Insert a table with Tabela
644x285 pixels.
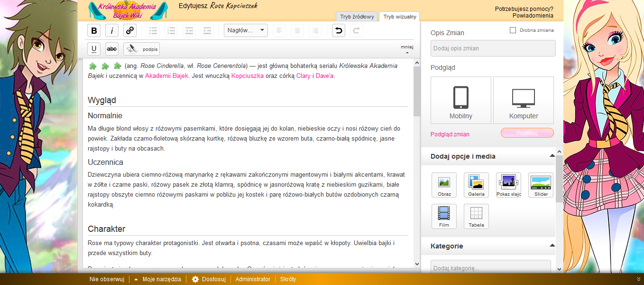click(477, 216)
